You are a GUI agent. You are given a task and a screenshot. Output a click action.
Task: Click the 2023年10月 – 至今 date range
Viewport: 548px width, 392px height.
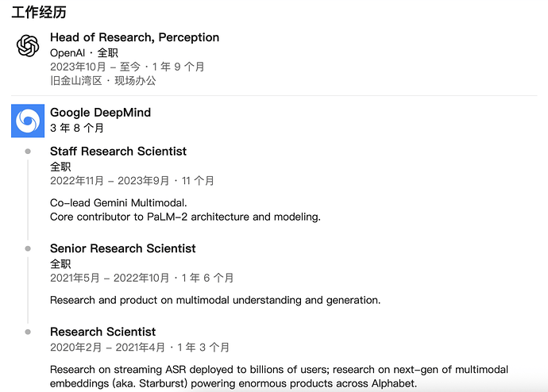click(x=95, y=67)
